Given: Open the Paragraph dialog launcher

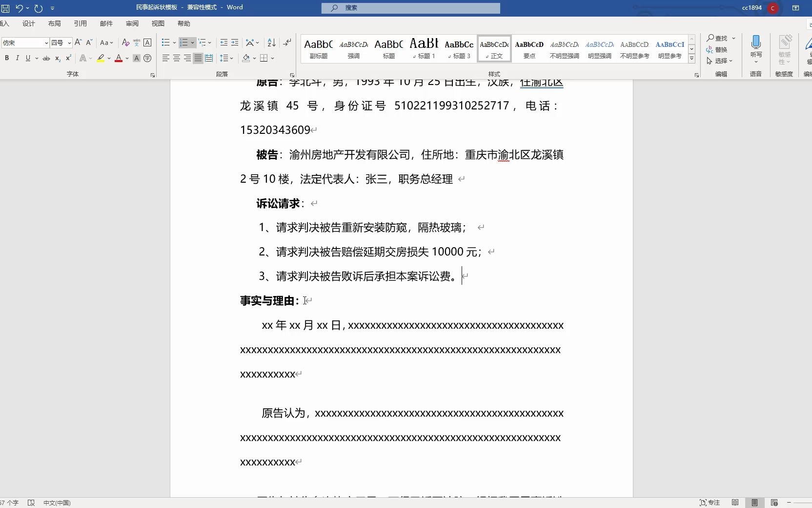Looking at the screenshot, I should tap(292, 75).
